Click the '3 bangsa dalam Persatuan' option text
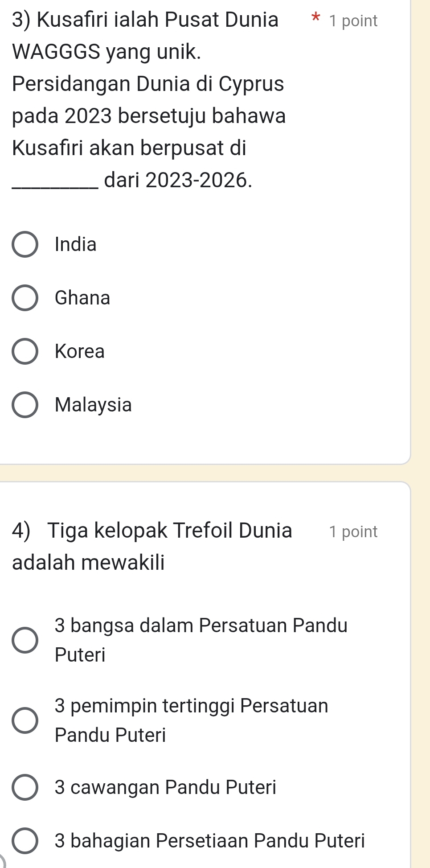This screenshot has height=868, width=430. (x=201, y=625)
